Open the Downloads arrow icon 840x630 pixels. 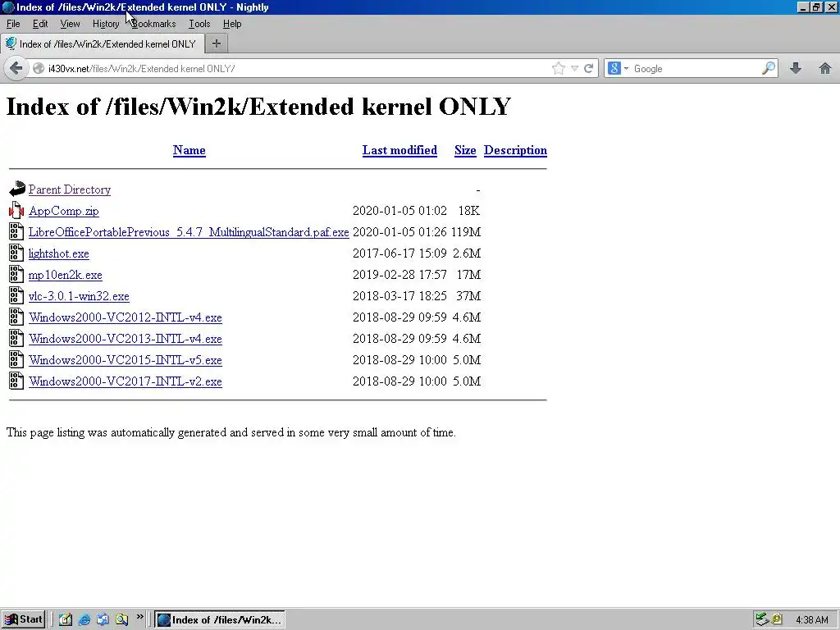(x=796, y=68)
